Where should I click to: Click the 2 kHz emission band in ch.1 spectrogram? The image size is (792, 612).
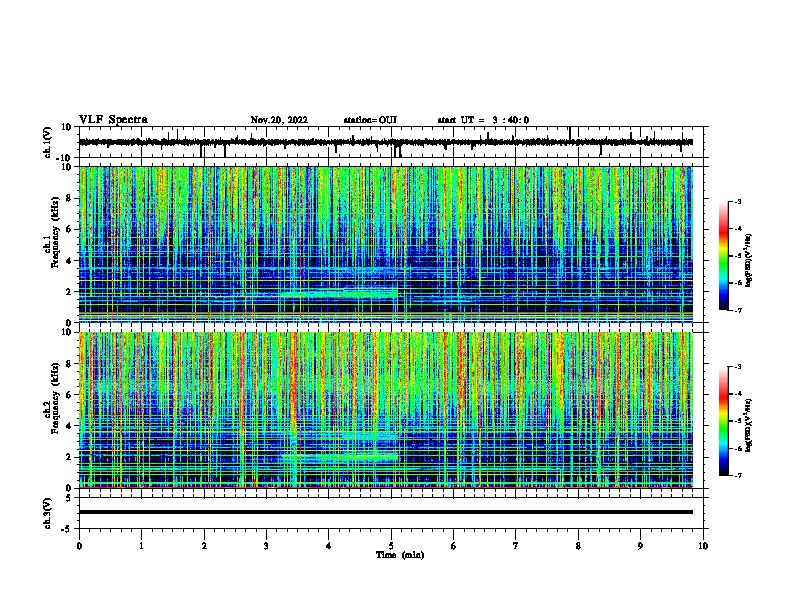(338, 293)
